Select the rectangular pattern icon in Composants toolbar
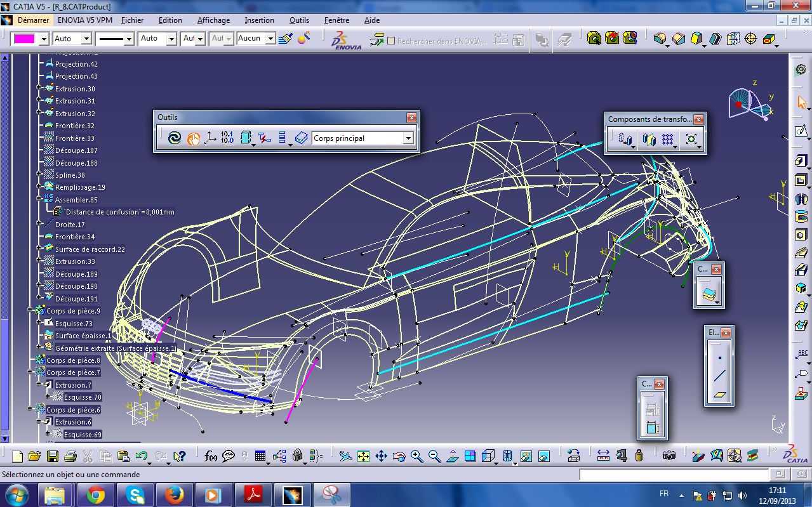 (x=668, y=139)
